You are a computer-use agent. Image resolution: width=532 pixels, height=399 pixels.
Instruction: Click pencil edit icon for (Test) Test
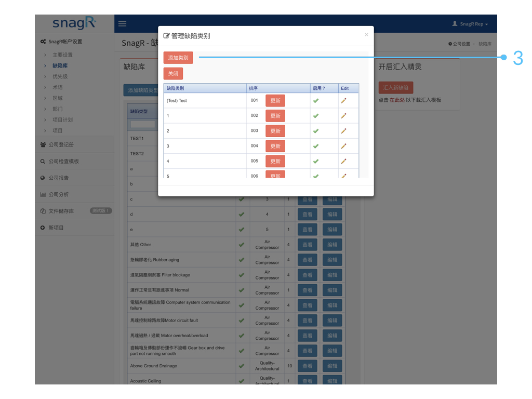tap(343, 100)
